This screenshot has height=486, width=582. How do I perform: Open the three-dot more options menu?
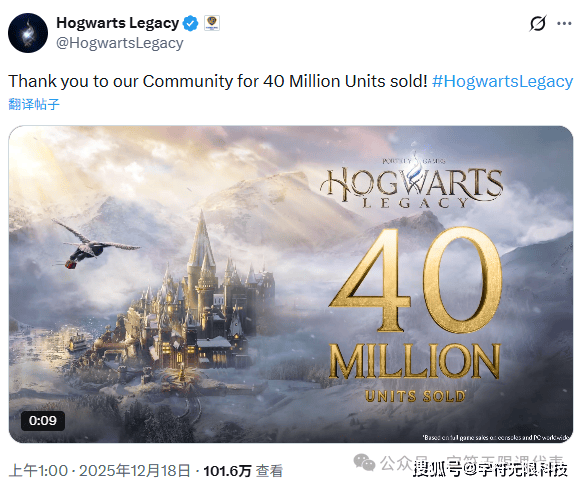pos(564,24)
